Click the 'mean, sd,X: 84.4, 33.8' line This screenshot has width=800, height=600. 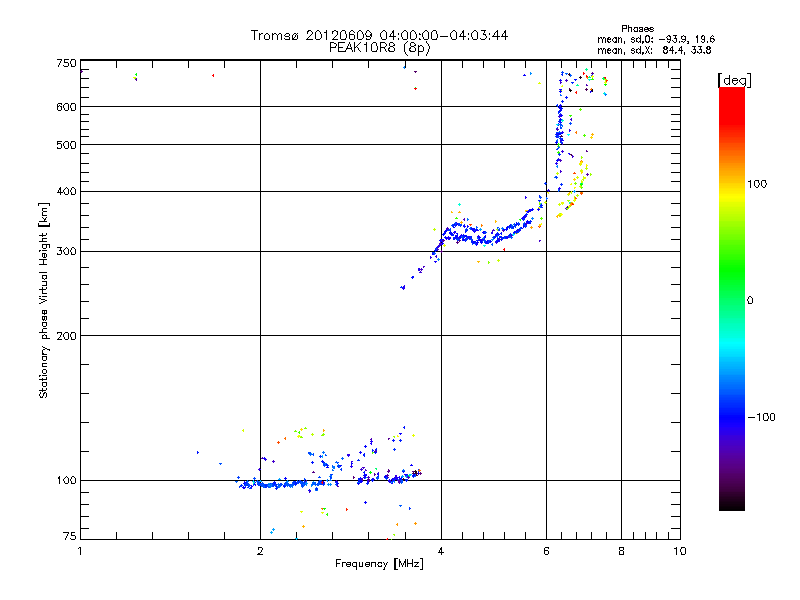coord(654,50)
